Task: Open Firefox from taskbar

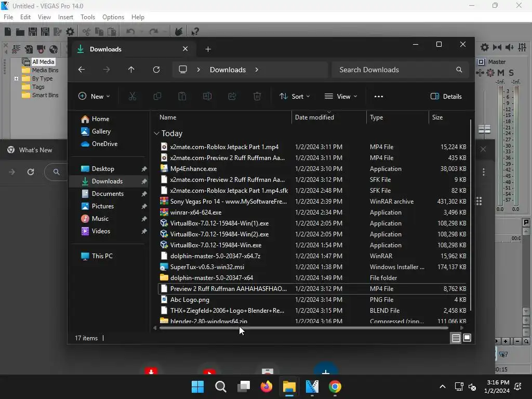Action: pos(267,387)
